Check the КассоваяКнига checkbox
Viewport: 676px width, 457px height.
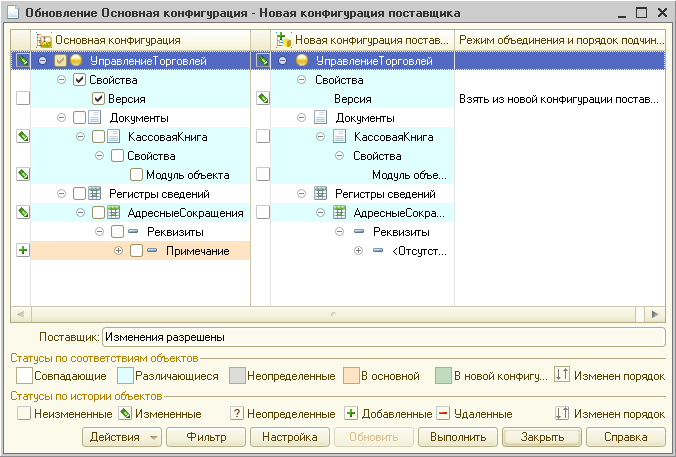(98, 137)
